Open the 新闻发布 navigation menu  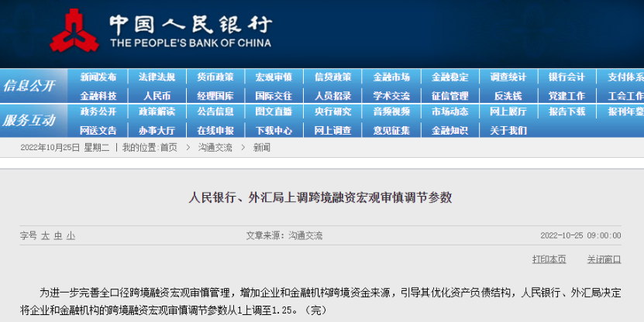[x=98, y=77]
